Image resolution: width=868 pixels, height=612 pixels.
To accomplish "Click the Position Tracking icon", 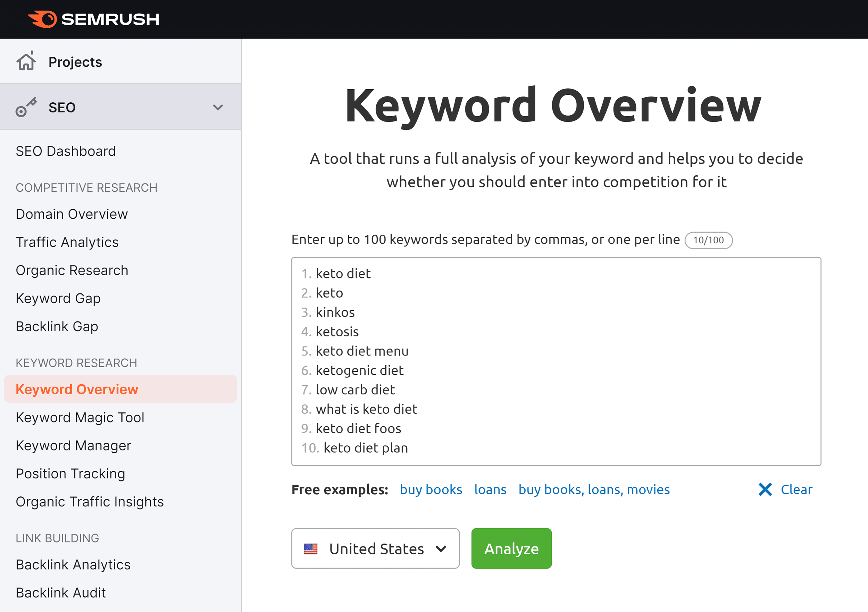I will pyautogui.click(x=72, y=473).
